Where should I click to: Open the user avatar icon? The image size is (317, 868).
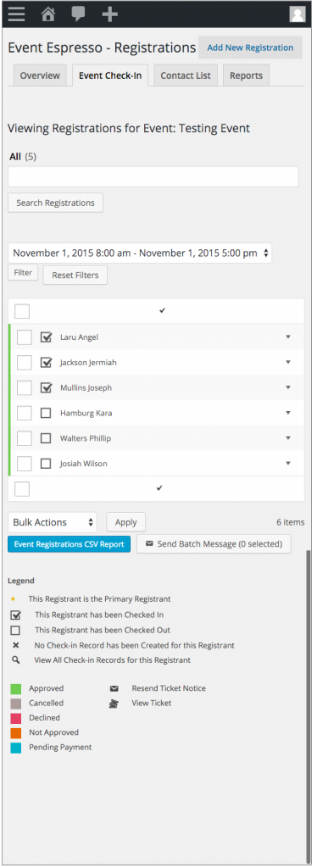[x=298, y=14]
